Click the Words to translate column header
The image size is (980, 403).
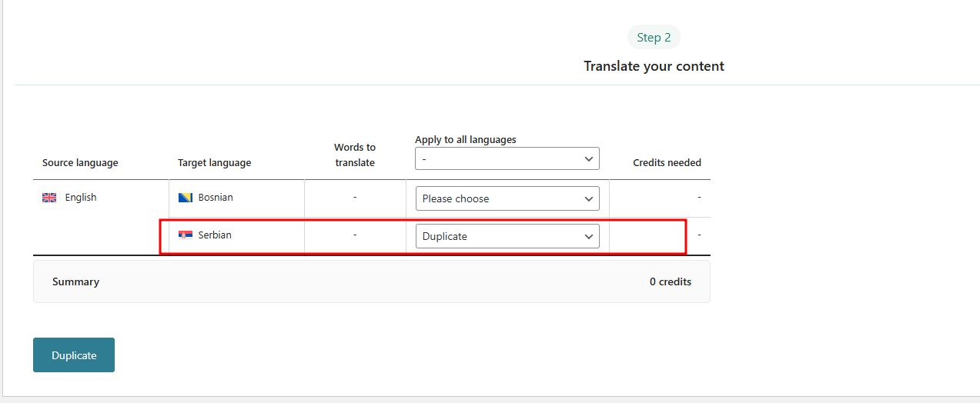(x=355, y=155)
